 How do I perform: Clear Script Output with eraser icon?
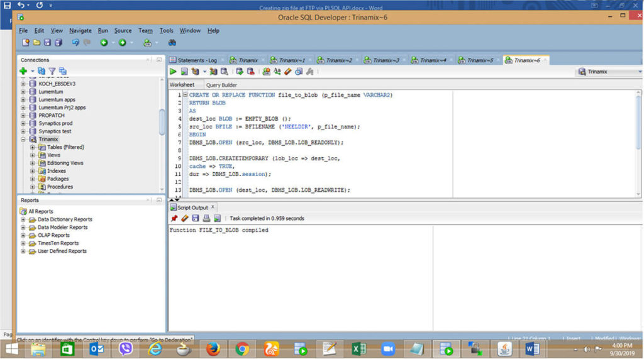click(185, 218)
